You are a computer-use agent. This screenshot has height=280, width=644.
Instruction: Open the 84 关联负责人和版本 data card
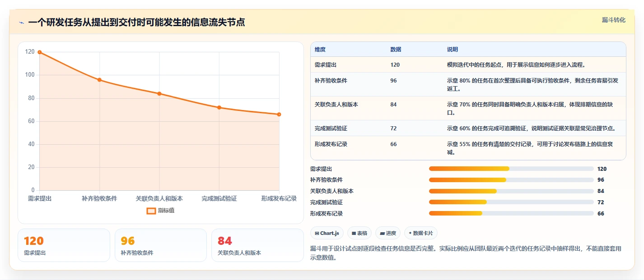257,245
